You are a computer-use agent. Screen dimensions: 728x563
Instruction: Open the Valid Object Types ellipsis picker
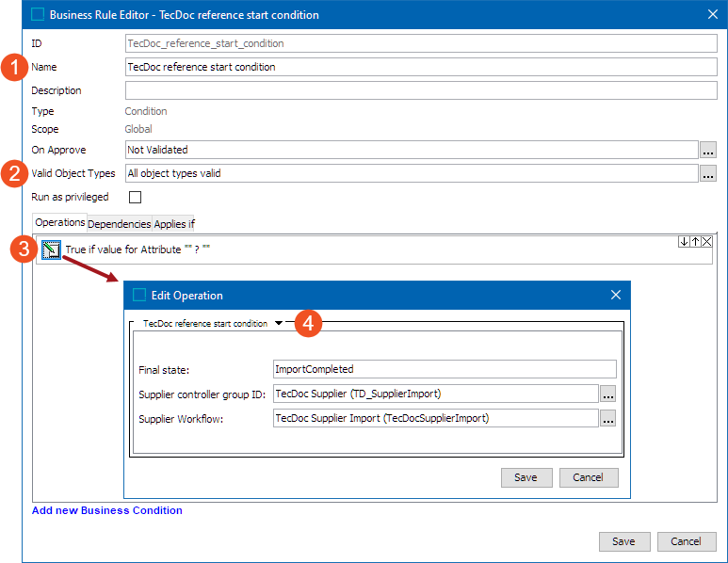pos(707,173)
